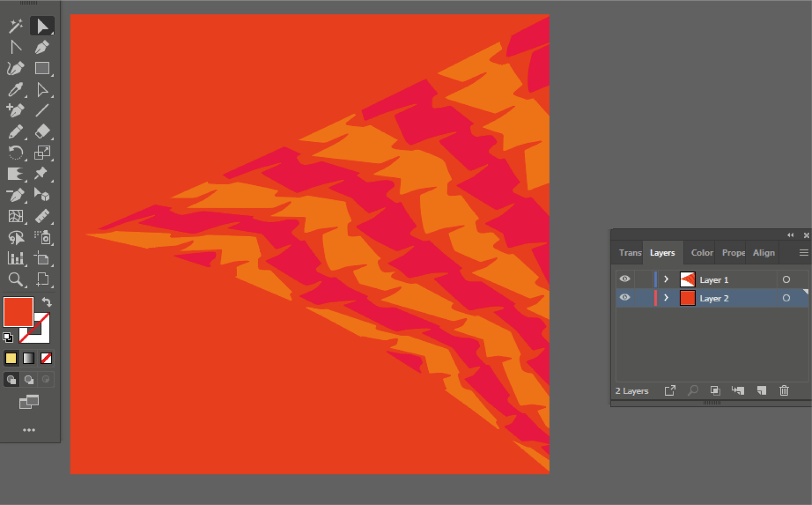The height and width of the screenshot is (505, 812).
Task: Click Layer 2 thumbnail
Action: 687,298
